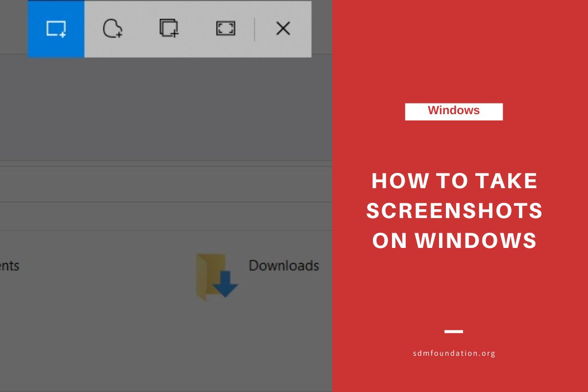The width and height of the screenshot is (588, 392).
Task: Click the truncated ents folder label
Action: [10, 266]
